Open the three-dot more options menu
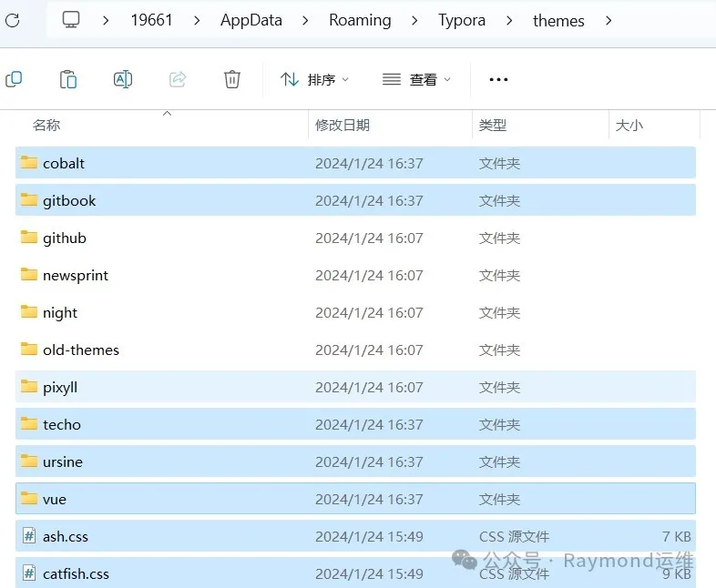716x588 pixels. [x=498, y=80]
